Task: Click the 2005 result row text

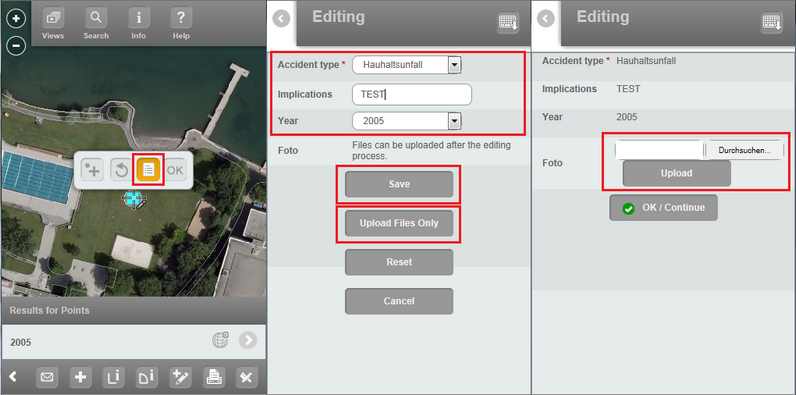Action: (21, 342)
